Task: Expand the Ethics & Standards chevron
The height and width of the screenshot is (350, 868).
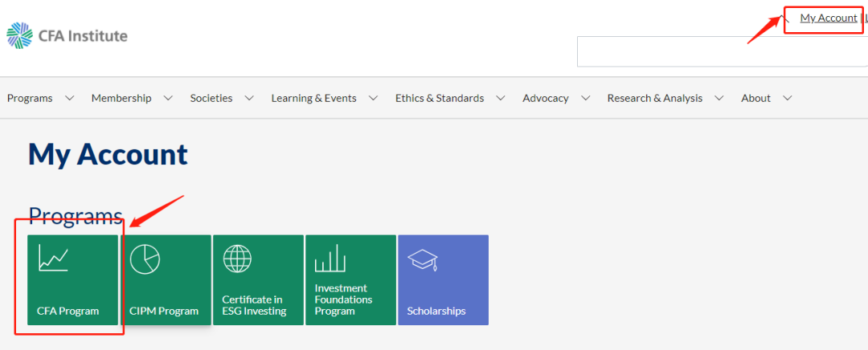Action: (501, 99)
